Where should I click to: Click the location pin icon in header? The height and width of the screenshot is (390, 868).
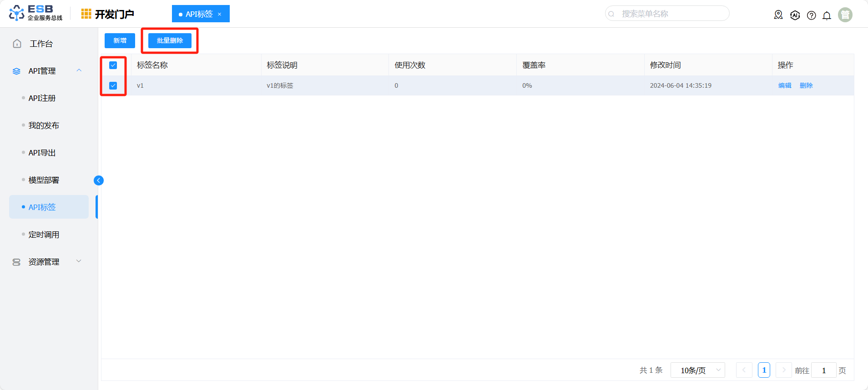(x=778, y=15)
